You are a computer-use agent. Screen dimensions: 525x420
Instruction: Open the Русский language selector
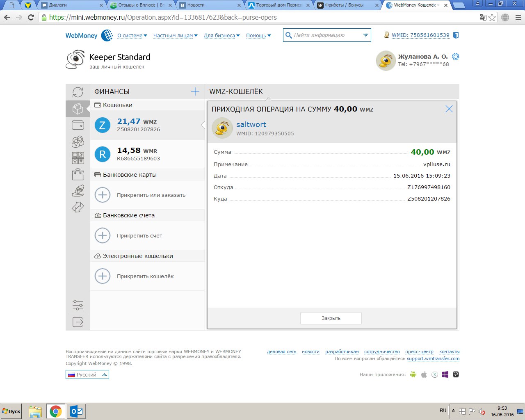tap(87, 374)
